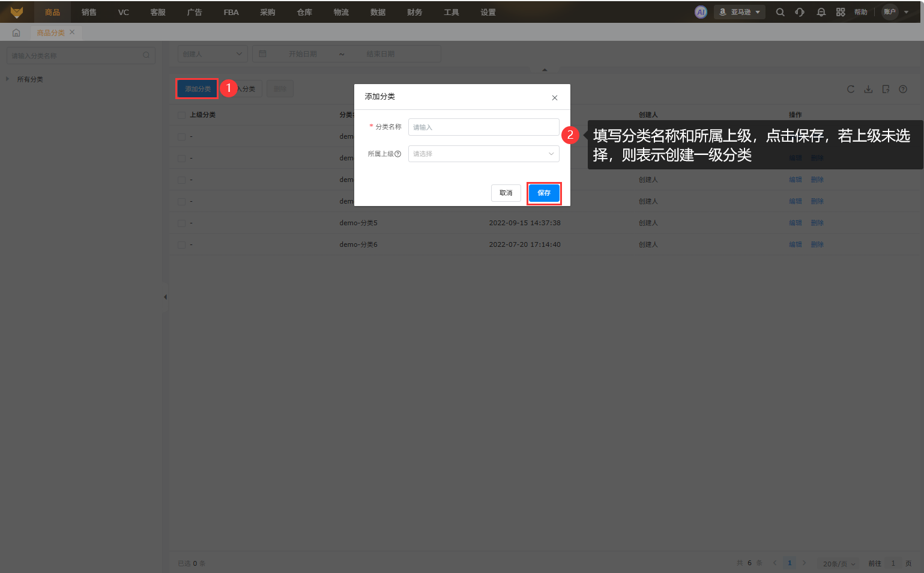Open the 创建人 filter dropdown
Screen dimensions: 924x573
click(x=213, y=54)
